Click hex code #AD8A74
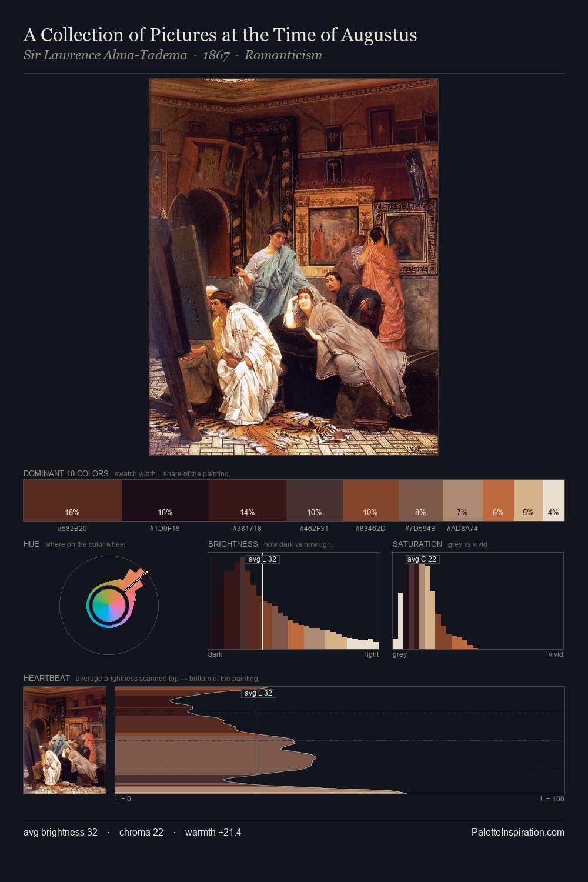 pos(462,529)
